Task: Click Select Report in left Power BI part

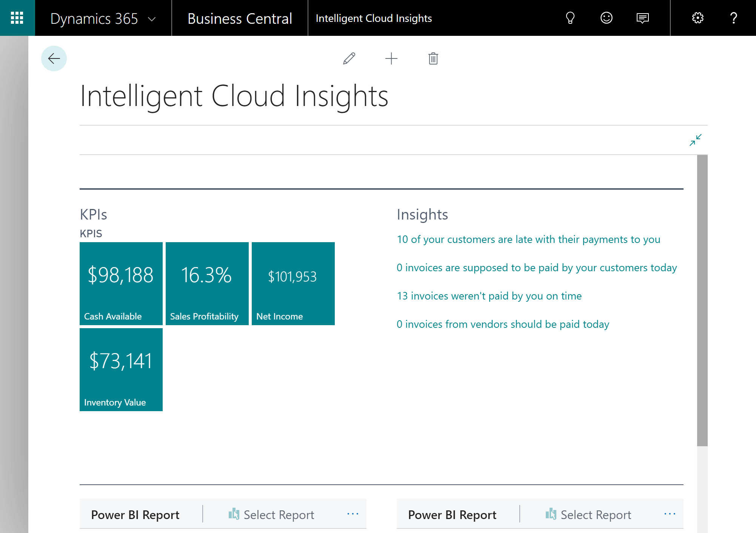Action: [x=271, y=515]
